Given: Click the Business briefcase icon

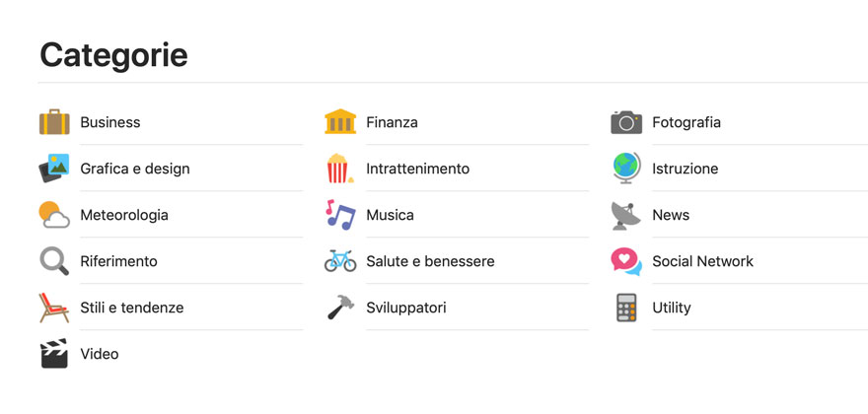Looking at the screenshot, I should click(54, 122).
